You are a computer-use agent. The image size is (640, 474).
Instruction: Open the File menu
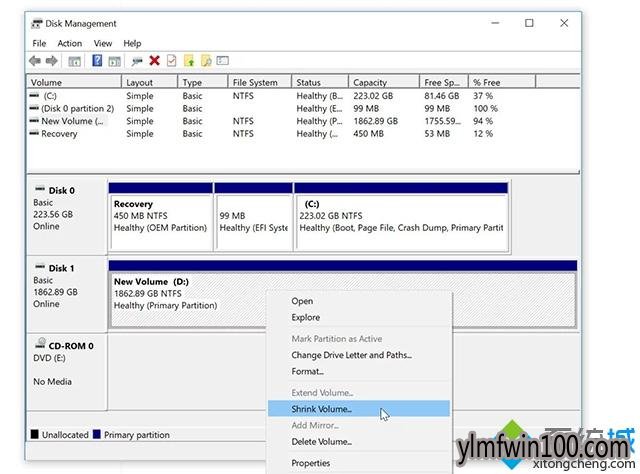(x=39, y=43)
